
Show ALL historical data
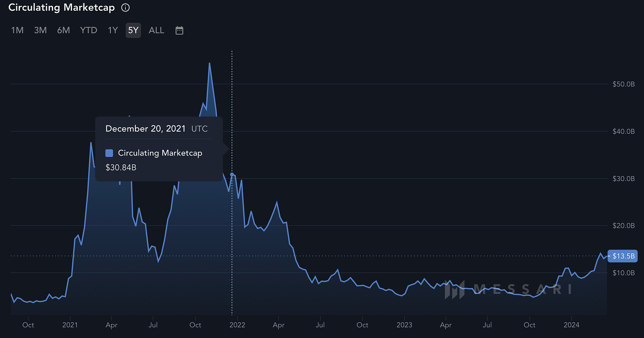(157, 30)
